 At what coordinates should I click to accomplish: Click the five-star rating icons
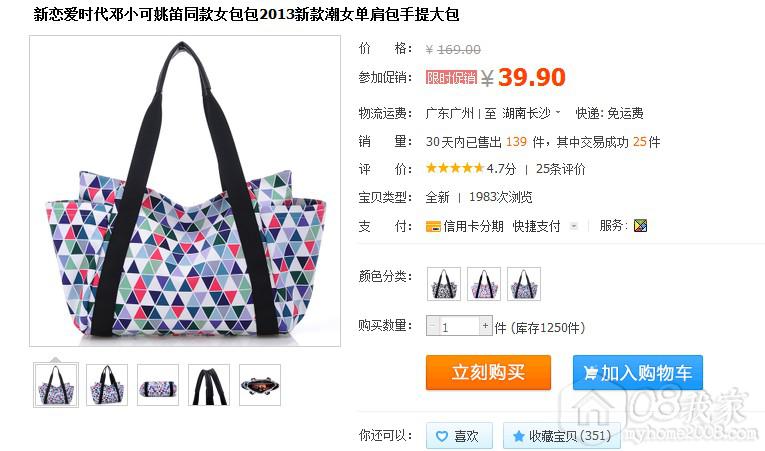pyautogui.click(x=455, y=168)
